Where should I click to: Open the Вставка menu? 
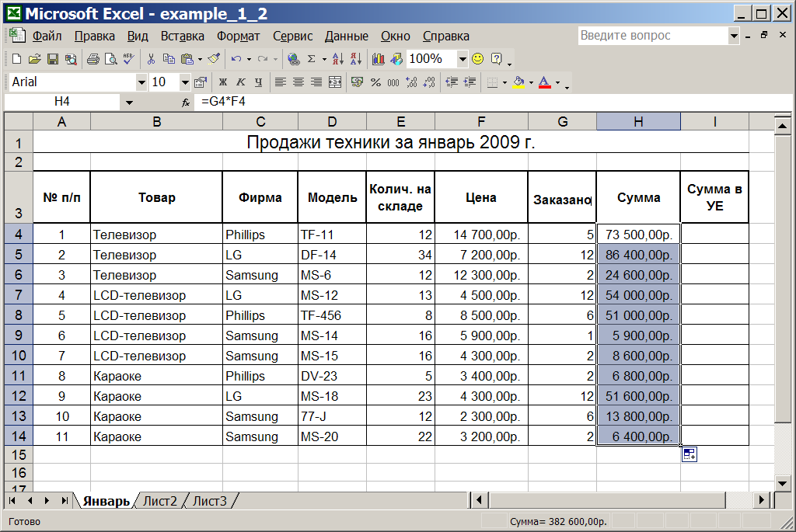(182, 37)
